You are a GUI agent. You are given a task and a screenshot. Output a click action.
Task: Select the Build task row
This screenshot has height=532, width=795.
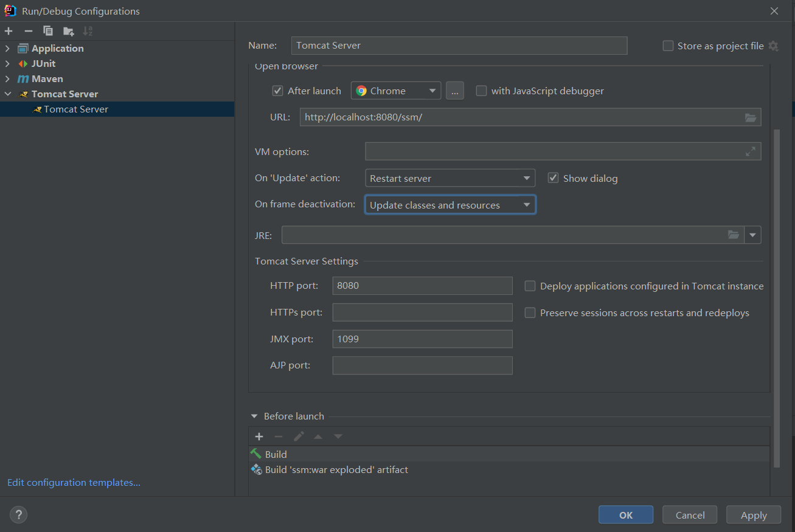(509, 454)
